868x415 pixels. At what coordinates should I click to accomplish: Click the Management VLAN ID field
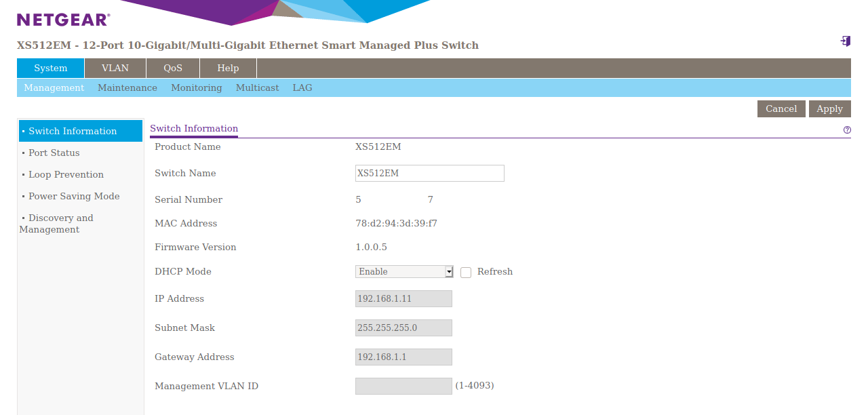tap(403, 387)
